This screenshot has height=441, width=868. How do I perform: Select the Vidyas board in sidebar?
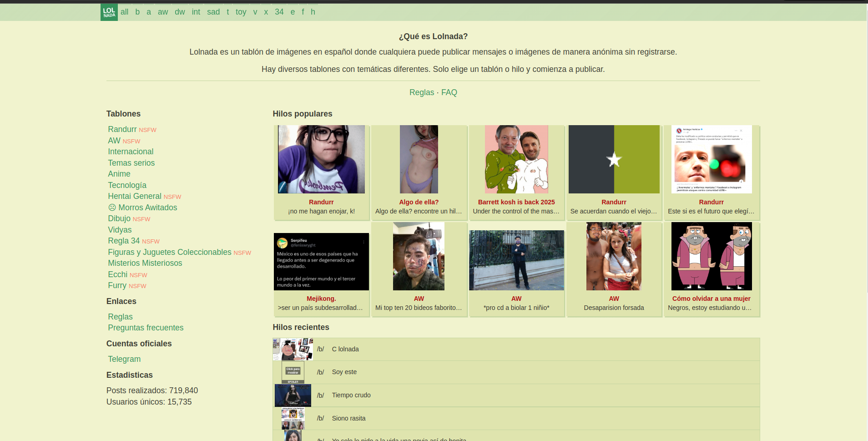pyautogui.click(x=120, y=230)
